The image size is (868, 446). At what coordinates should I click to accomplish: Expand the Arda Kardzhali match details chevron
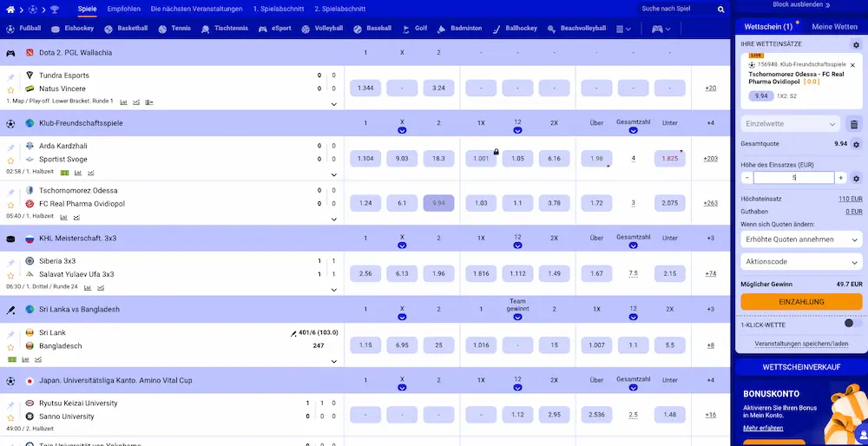pyautogui.click(x=334, y=175)
